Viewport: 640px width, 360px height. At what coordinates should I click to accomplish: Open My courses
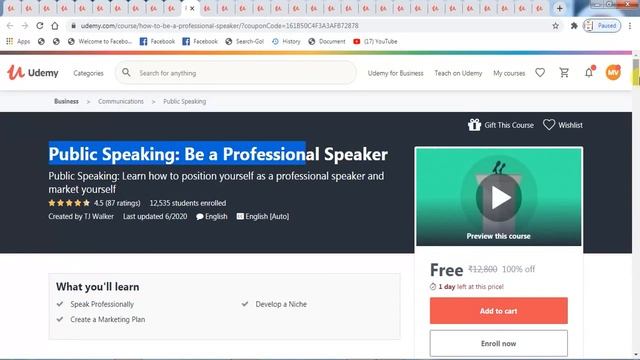tap(509, 73)
